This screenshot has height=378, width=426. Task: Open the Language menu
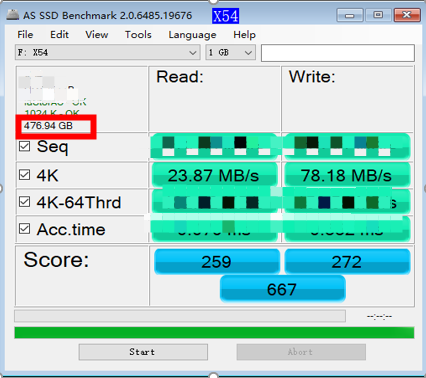192,35
